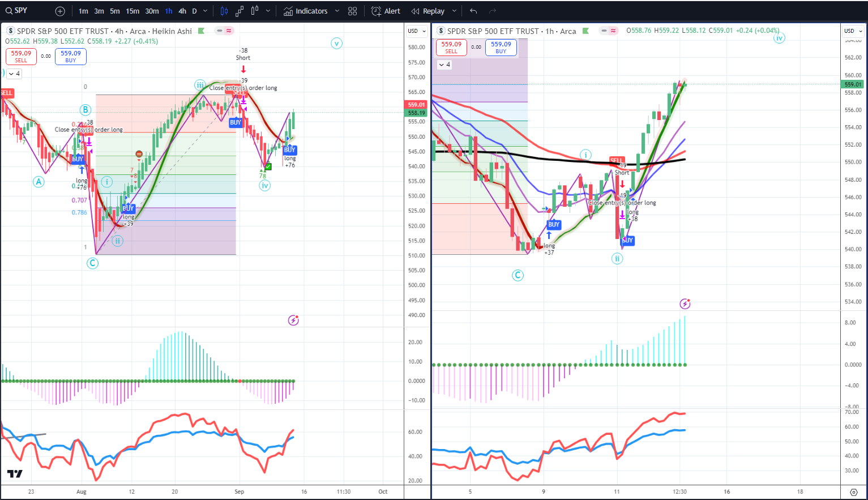
Task: Select wave label C on the 4h chart
Action: pos(92,263)
